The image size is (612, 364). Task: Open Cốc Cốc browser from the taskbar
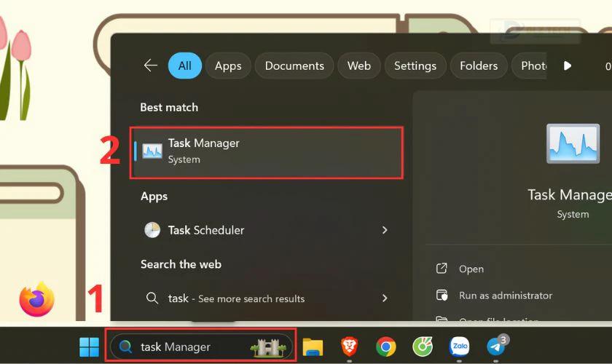423,347
